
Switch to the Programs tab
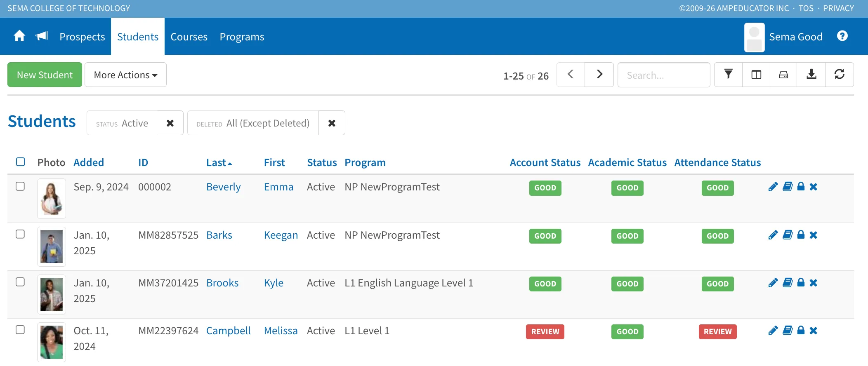242,37
